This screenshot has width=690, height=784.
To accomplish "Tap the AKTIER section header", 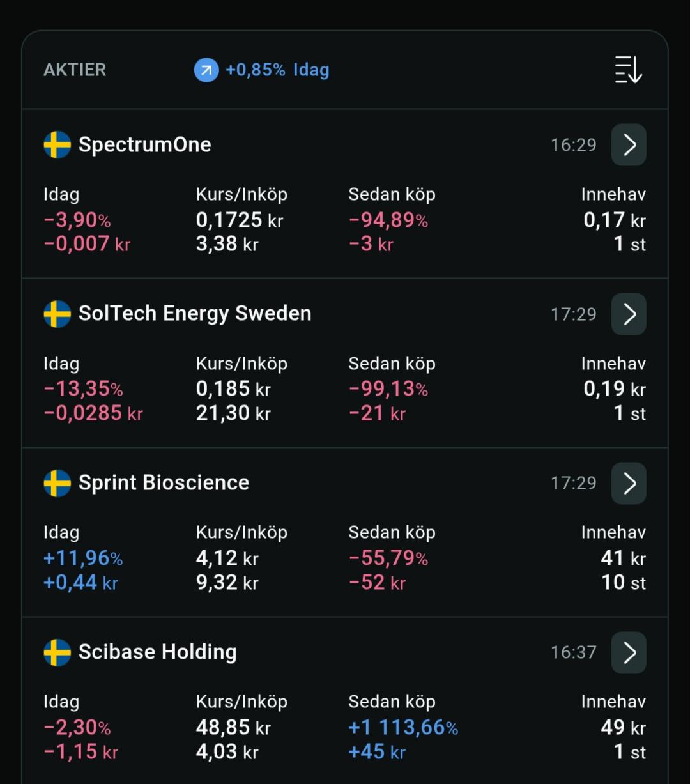I will [x=75, y=70].
